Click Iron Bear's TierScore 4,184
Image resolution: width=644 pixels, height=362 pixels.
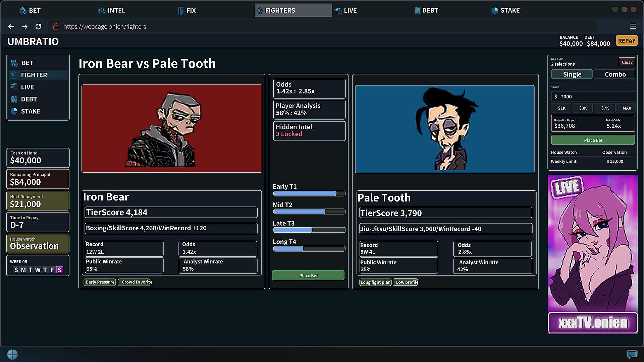[171, 213]
